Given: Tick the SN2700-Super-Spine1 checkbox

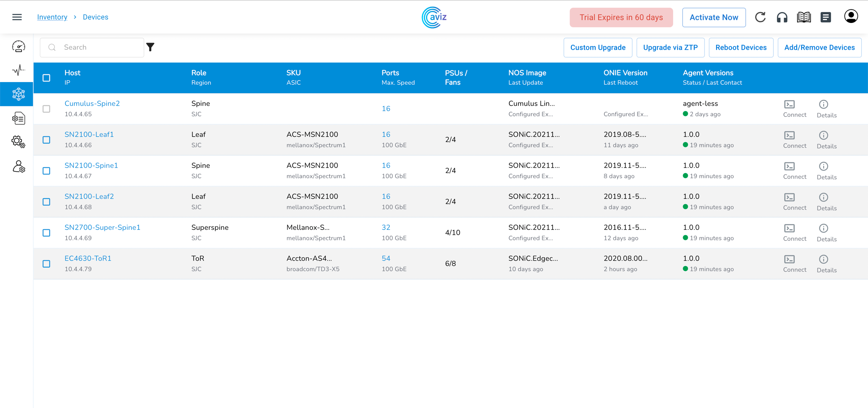Looking at the screenshot, I should point(46,233).
